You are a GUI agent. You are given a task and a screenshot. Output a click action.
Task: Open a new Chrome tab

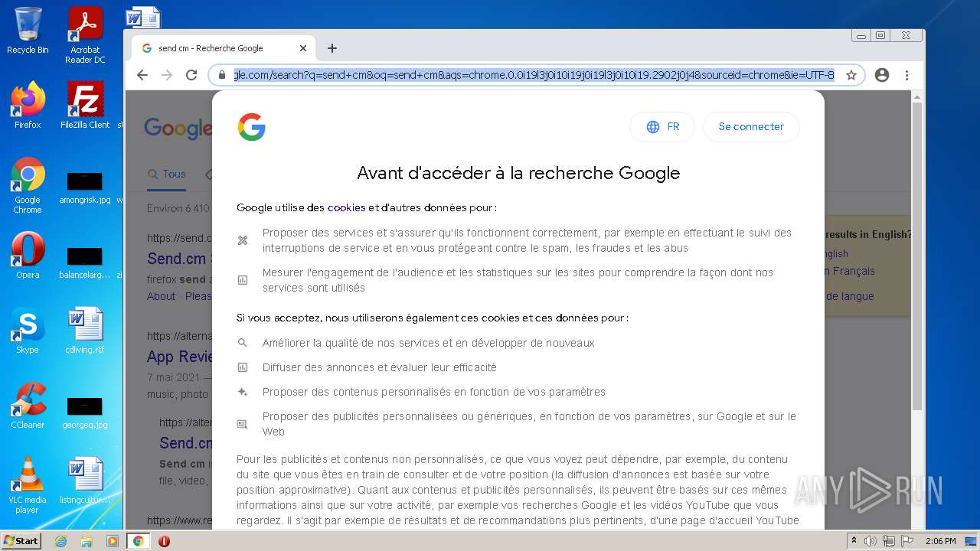pos(332,48)
